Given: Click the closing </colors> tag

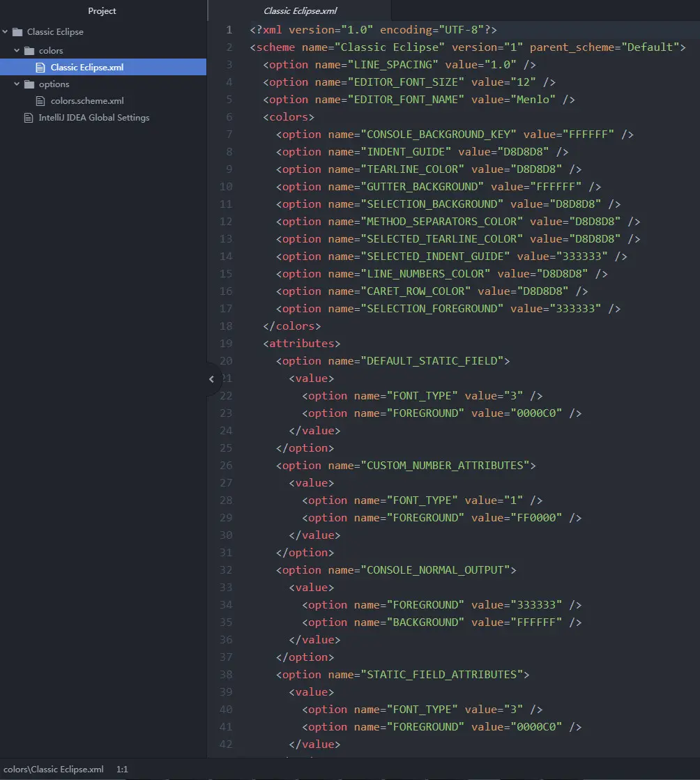Looking at the screenshot, I should pyautogui.click(x=292, y=326).
